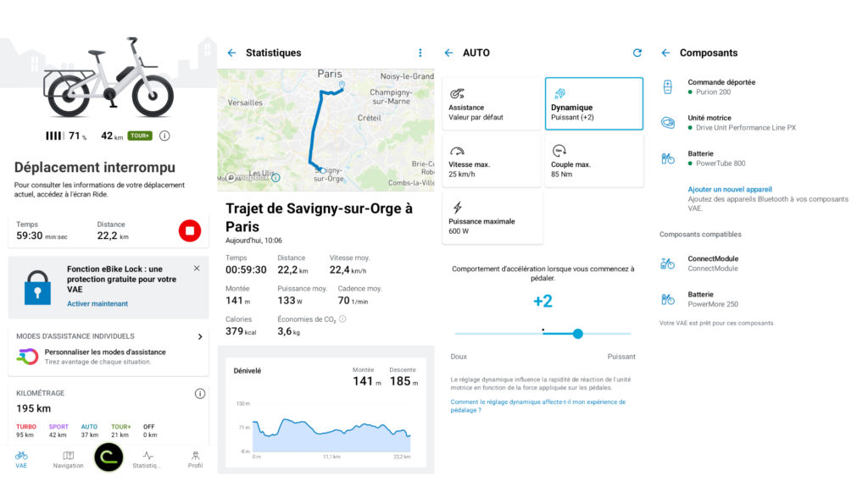Tap the central green ride button

tap(108, 457)
